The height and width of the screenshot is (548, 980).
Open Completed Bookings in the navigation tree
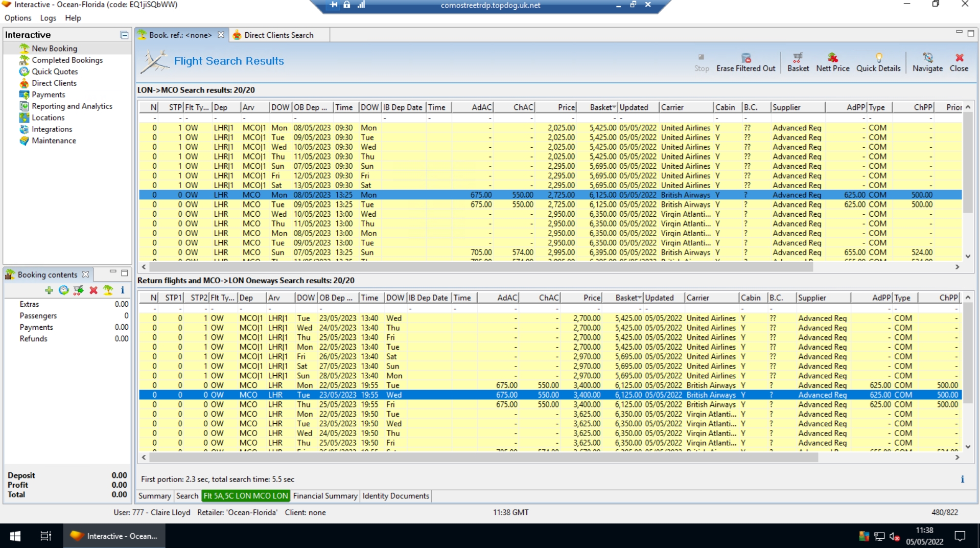tap(67, 60)
